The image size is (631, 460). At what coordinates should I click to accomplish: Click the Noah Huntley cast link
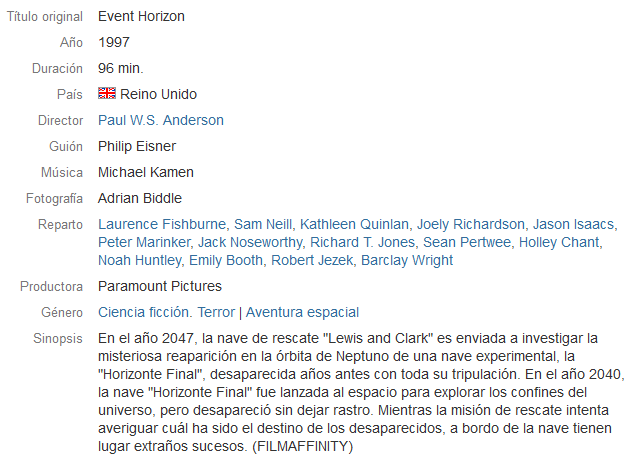(x=139, y=260)
